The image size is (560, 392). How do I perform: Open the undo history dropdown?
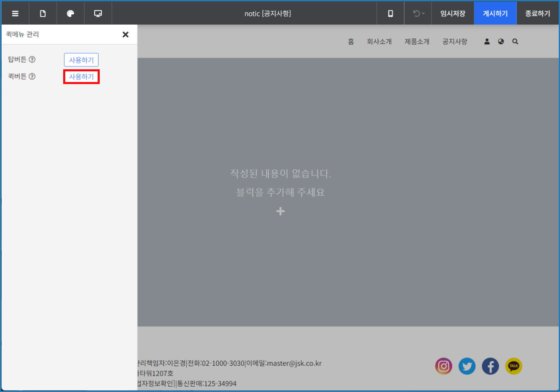coord(418,14)
